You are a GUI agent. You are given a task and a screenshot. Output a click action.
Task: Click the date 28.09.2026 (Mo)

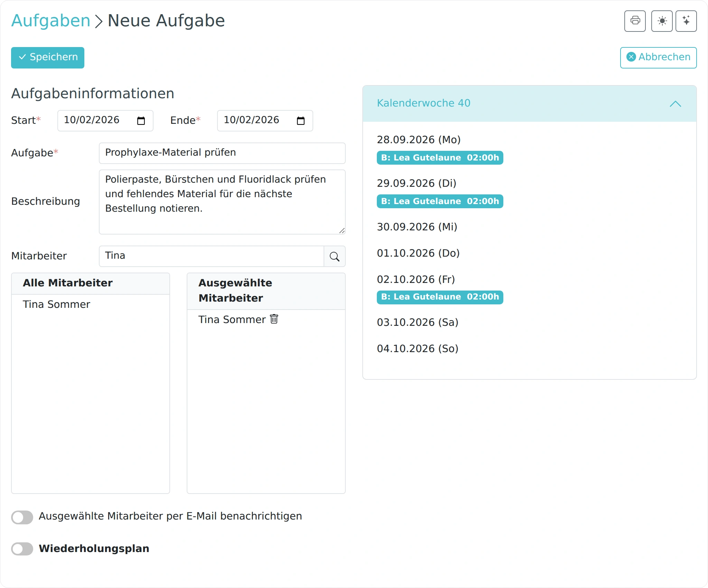tap(419, 140)
